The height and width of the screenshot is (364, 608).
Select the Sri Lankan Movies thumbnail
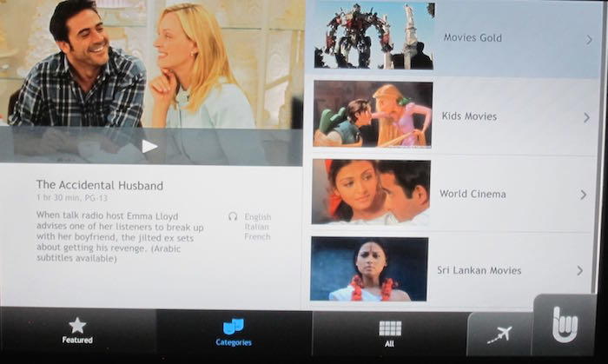click(369, 268)
